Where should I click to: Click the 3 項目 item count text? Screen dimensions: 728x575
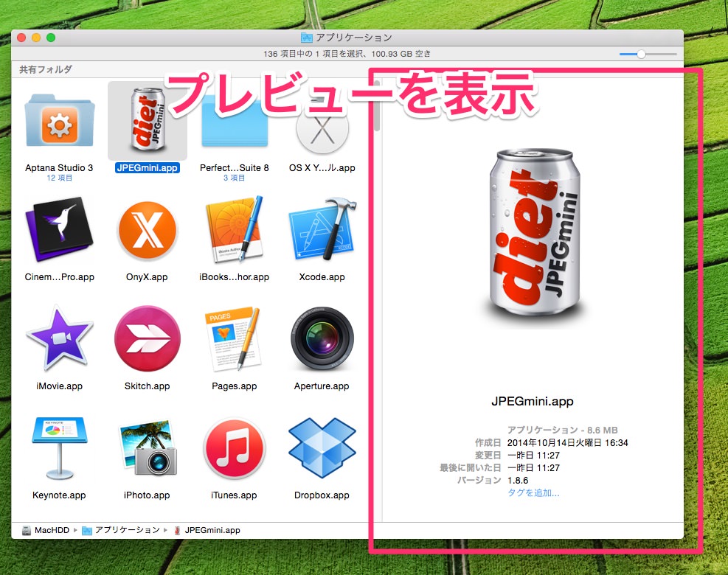click(x=234, y=178)
